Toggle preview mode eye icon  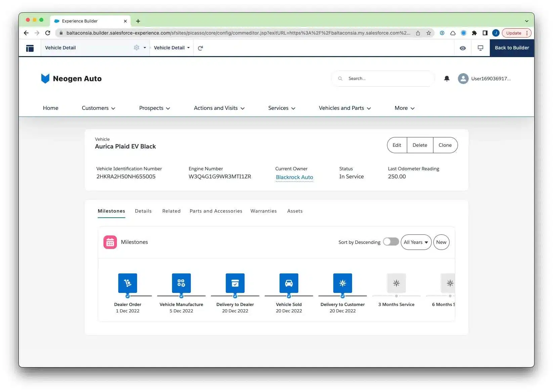click(463, 48)
